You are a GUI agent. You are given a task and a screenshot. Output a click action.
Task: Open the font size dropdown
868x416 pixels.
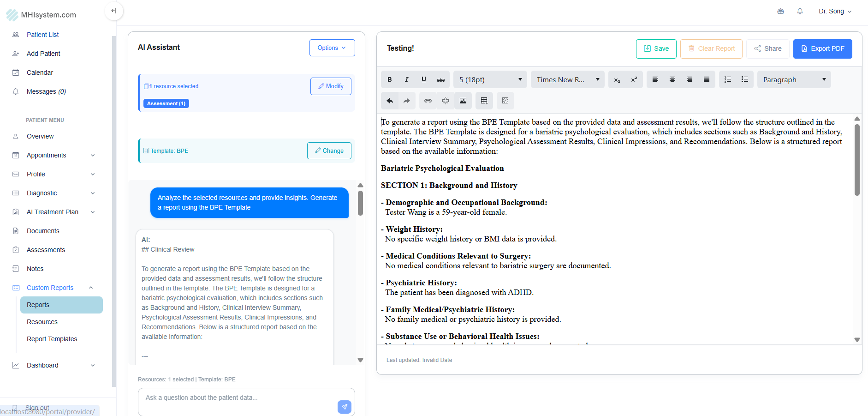click(490, 79)
